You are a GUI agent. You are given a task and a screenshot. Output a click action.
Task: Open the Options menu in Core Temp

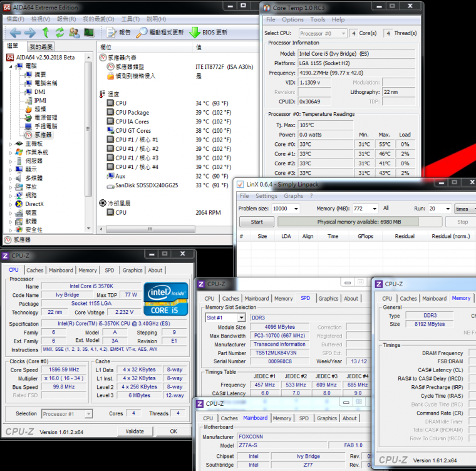click(292, 19)
